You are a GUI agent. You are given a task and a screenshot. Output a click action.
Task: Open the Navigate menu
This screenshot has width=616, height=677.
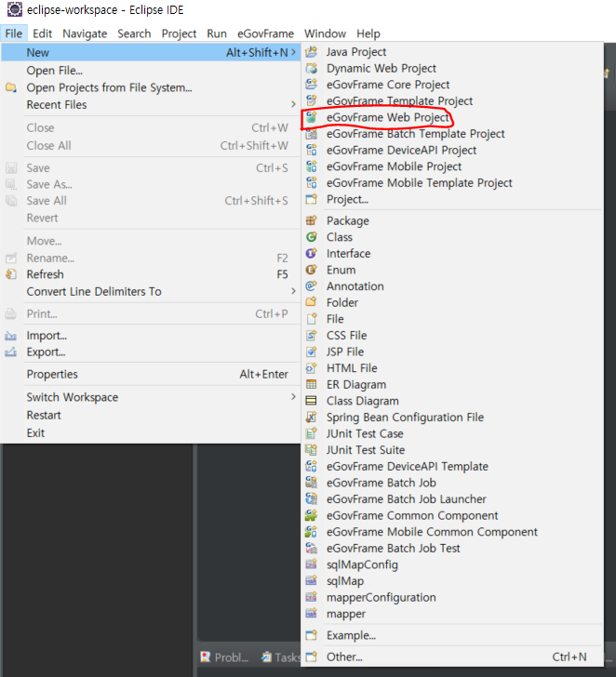(85, 33)
